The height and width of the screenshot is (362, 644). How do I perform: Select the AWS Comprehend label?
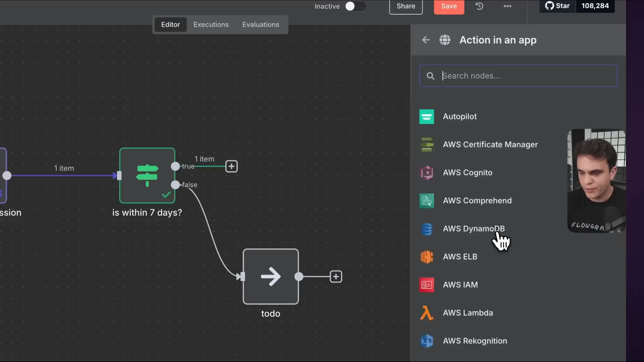point(477,201)
